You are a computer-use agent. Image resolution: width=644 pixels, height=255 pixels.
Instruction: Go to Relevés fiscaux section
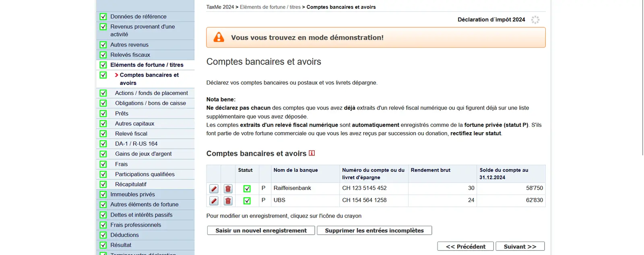(130, 55)
